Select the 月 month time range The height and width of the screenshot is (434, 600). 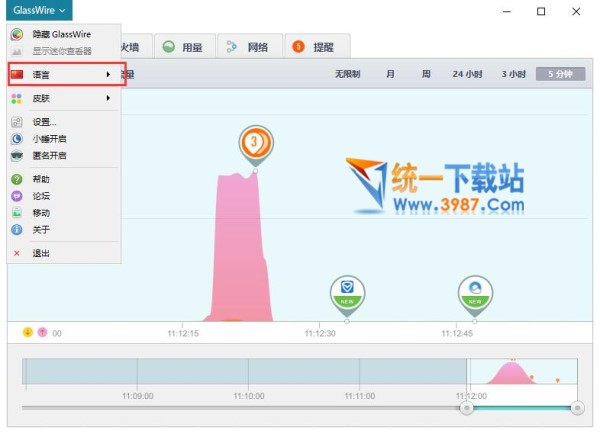[390, 74]
